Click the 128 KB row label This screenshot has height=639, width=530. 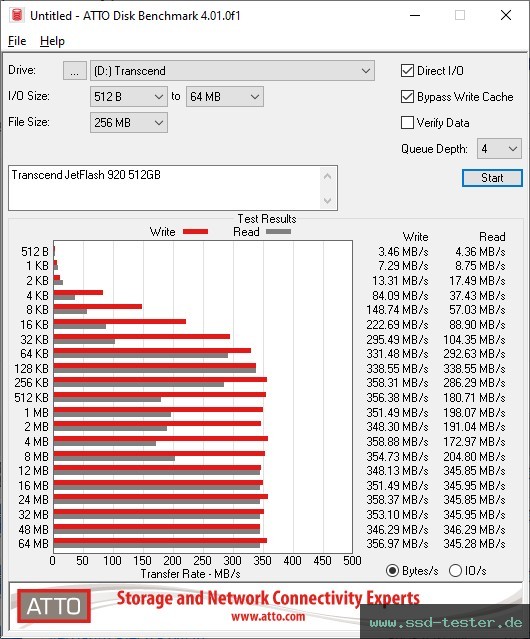[x=31, y=369]
